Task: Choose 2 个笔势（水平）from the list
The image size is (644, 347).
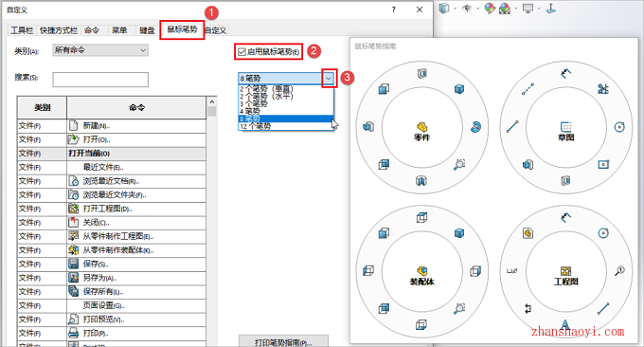Action: tap(266, 96)
